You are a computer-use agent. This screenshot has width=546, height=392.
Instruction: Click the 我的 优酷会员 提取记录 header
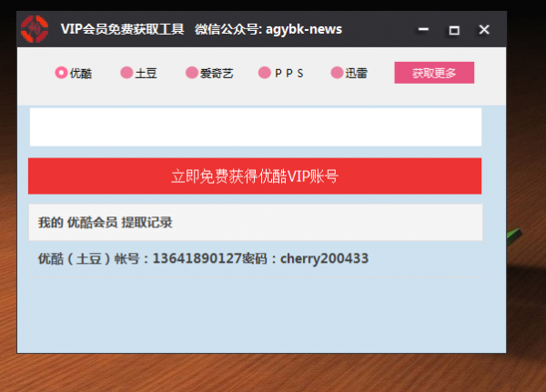click(x=256, y=222)
